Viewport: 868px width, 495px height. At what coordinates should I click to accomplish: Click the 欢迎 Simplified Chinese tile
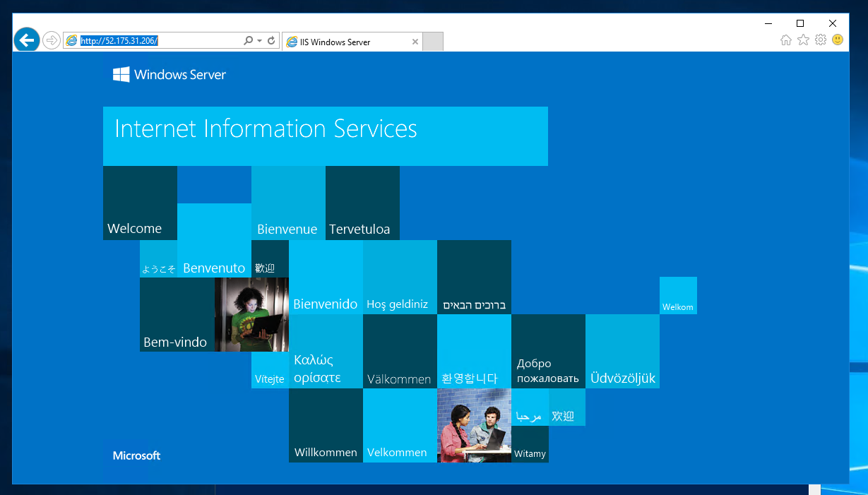click(567, 407)
